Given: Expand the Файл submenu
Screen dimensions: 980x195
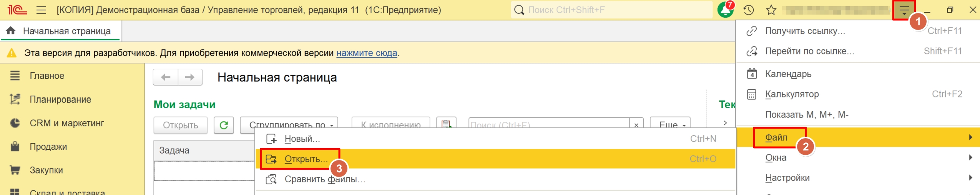Looking at the screenshot, I should click(x=776, y=137).
